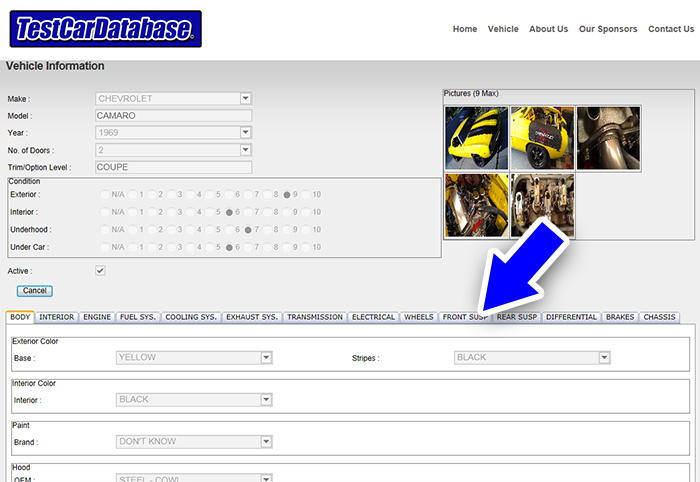Open the ENGINE tab
The width and height of the screenshot is (700, 482).
pos(97,317)
